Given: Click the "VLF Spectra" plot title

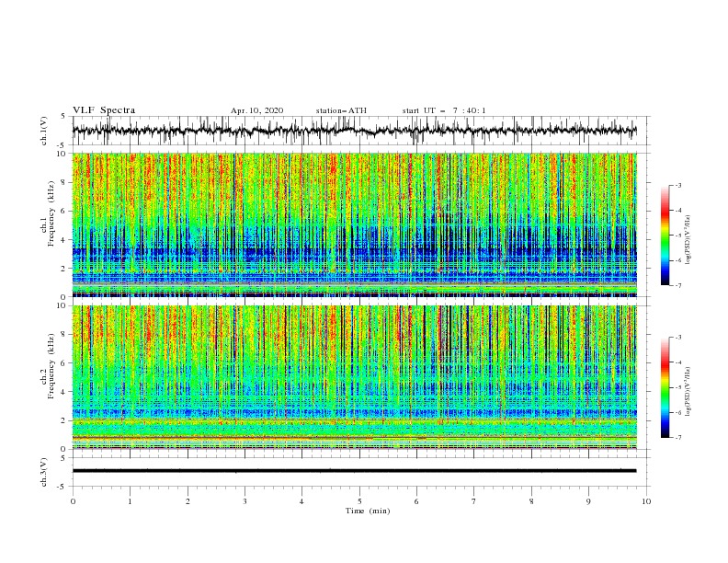Looking at the screenshot, I should point(104,110).
